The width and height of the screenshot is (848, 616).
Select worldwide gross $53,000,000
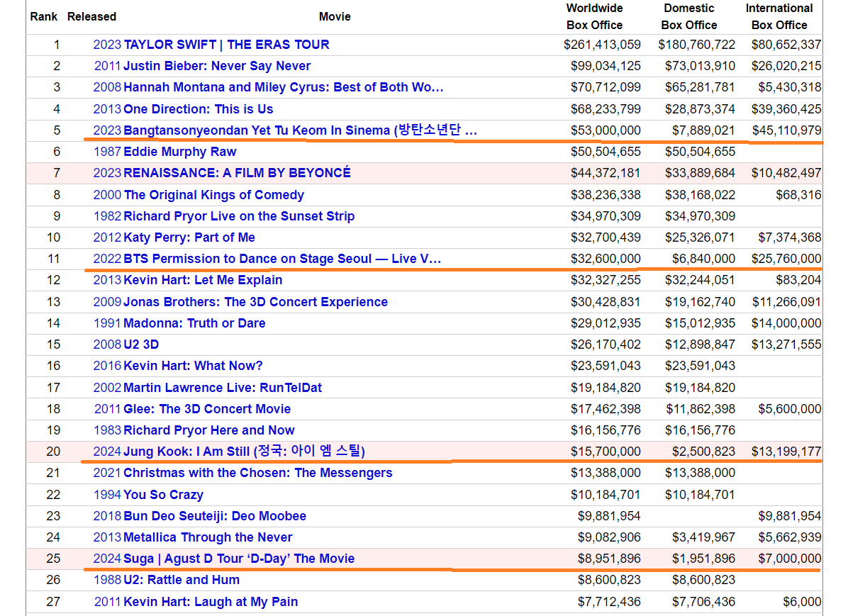(x=606, y=130)
